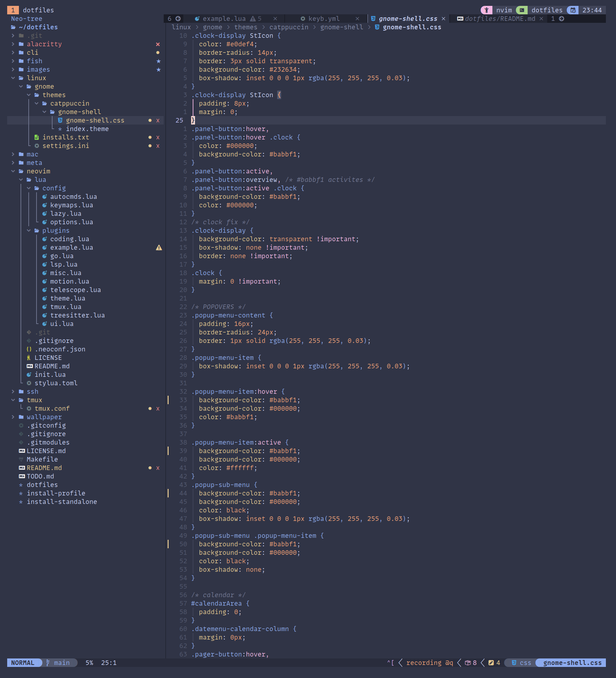Collapse the themes folder
This screenshot has width=616, height=678.
tap(29, 95)
